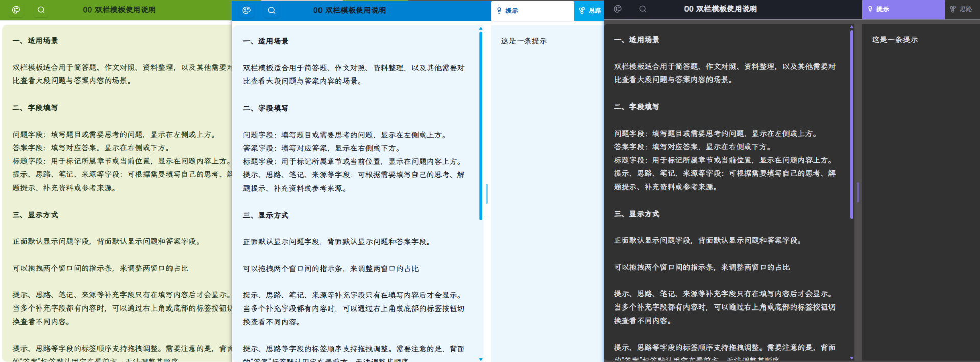Image resolution: width=980 pixels, height=362 pixels.
Task: Click dark panel title 00 双栏模板使用说明
Action: (x=720, y=9)
